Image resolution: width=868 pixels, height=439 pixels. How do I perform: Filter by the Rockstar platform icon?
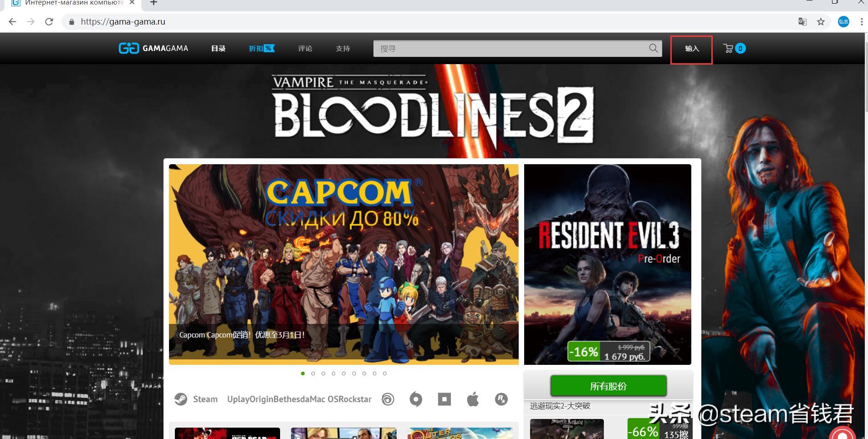pos(501,399)
